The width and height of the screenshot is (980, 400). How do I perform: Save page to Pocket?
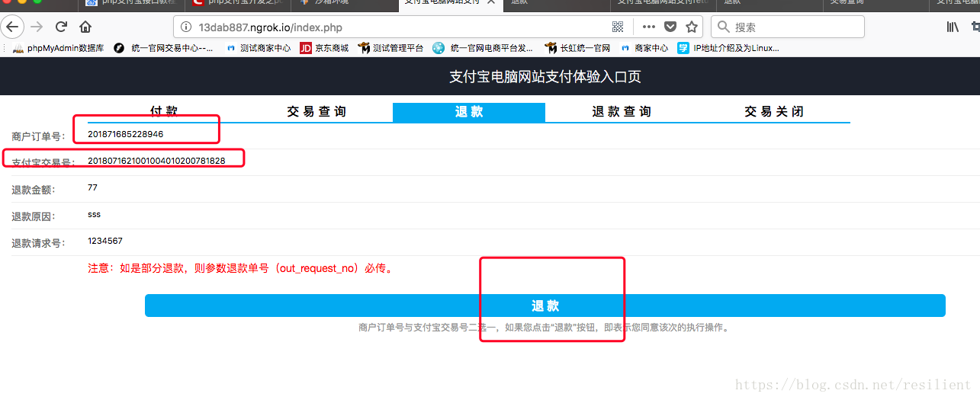[670, 27]
